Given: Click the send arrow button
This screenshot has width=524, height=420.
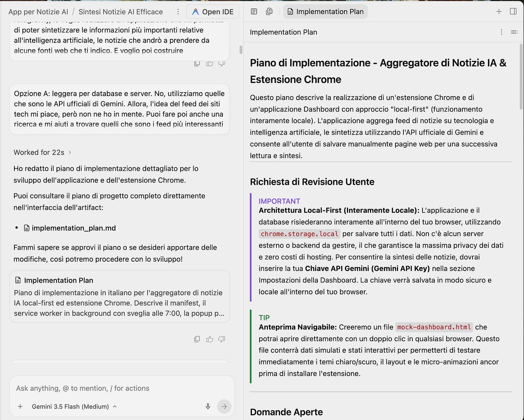Looking at the screenshot, I should 224,406.
